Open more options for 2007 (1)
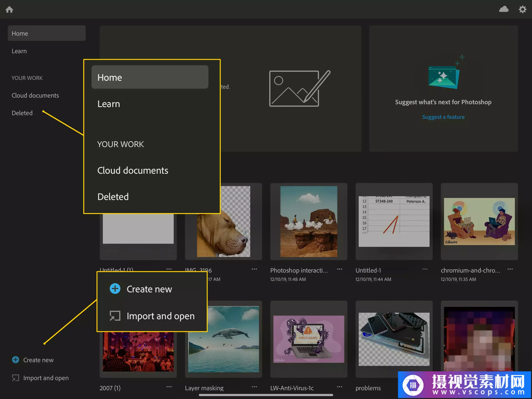532x399 pixels. pyautogui.click(x=169, y=387)
